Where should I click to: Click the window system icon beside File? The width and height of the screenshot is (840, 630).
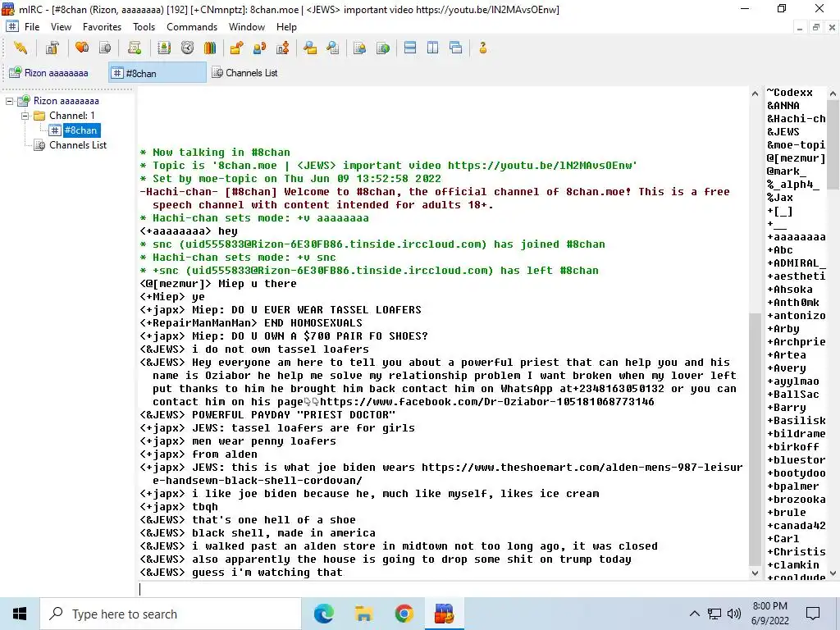(12, 26)
